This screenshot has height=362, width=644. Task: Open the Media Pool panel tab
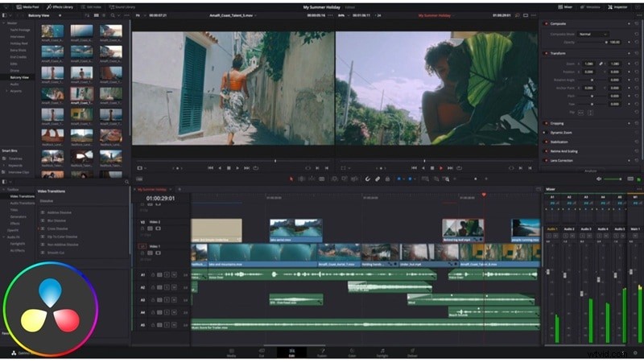27,7
